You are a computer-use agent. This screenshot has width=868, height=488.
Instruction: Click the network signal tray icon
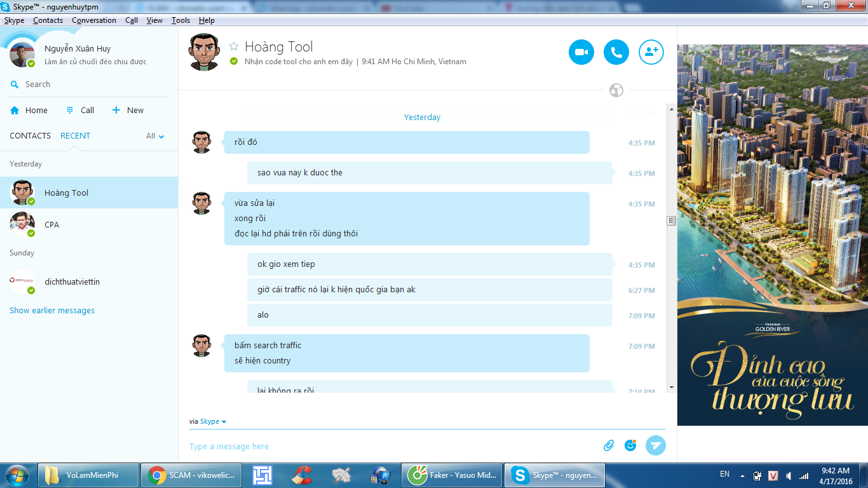[804, 475]
